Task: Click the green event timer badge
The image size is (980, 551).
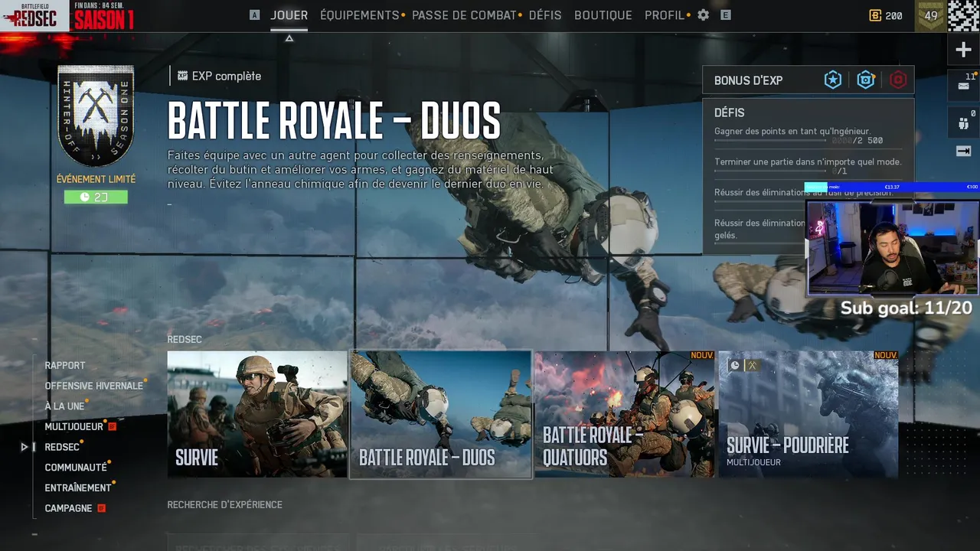Action: 96,197
